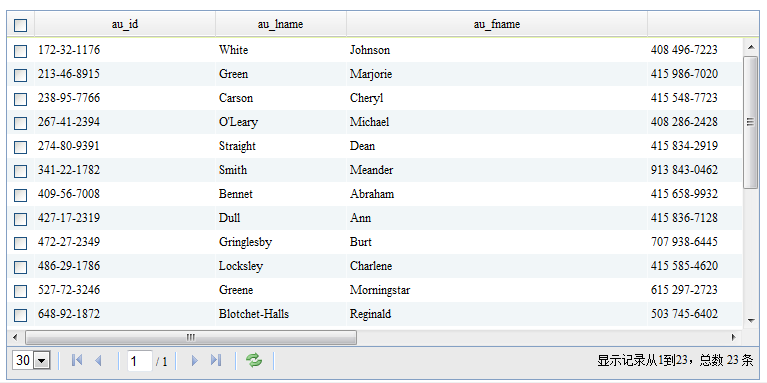Click first name Dean

tap(362, 146)
